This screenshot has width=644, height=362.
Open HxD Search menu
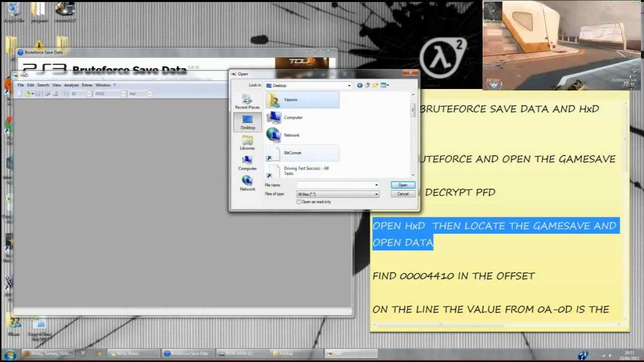coord(43,85)
